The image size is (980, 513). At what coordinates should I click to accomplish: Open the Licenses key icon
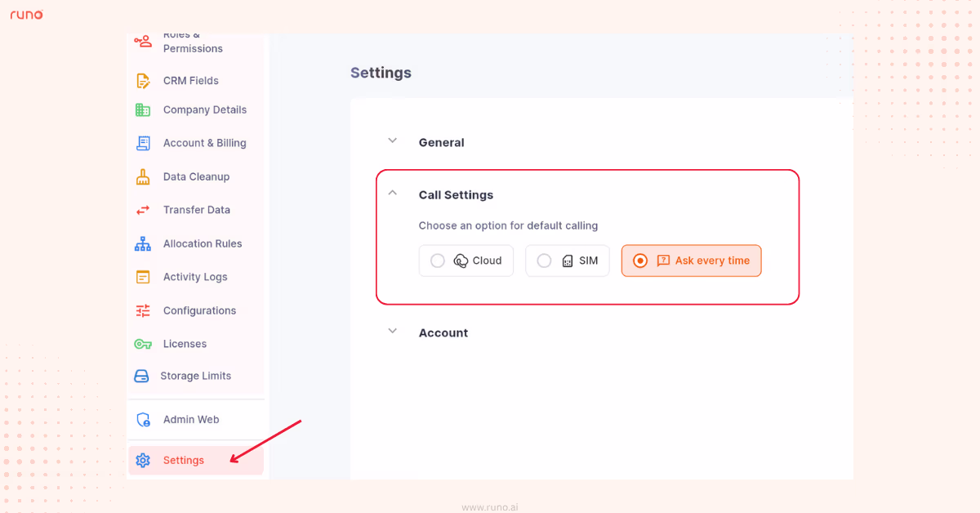click(142, 343)
